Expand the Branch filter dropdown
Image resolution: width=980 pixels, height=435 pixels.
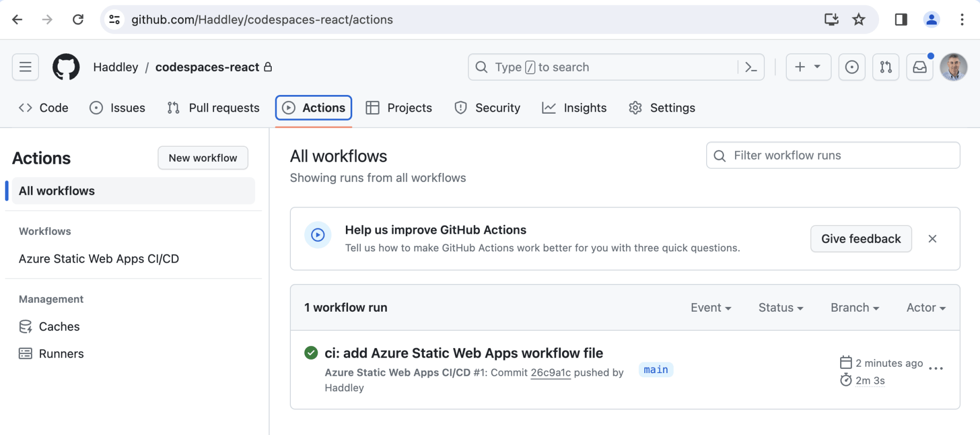pos(855,308)
